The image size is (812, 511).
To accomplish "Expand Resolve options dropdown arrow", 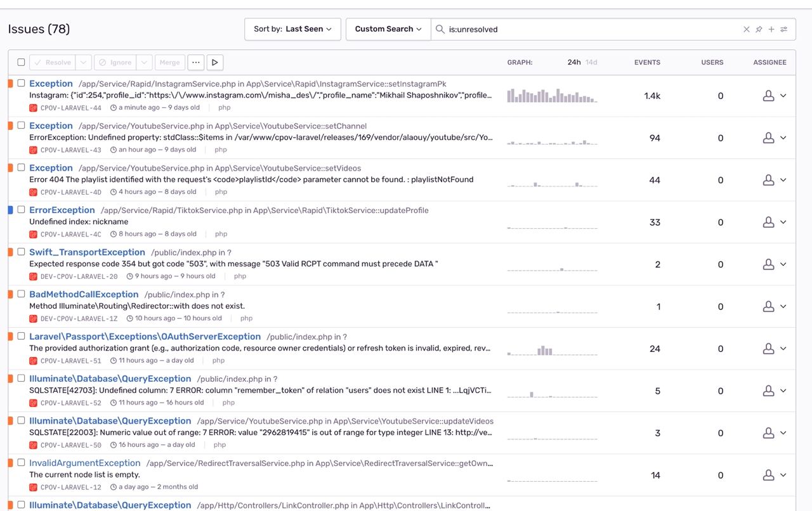I will (x=83, y=62).
